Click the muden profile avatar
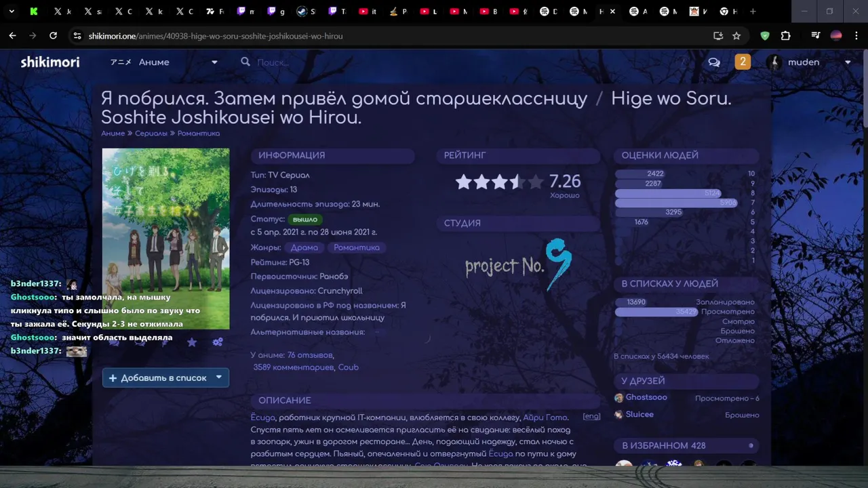The width and height of the screenshot is (868, 488). tap(774, 62)
